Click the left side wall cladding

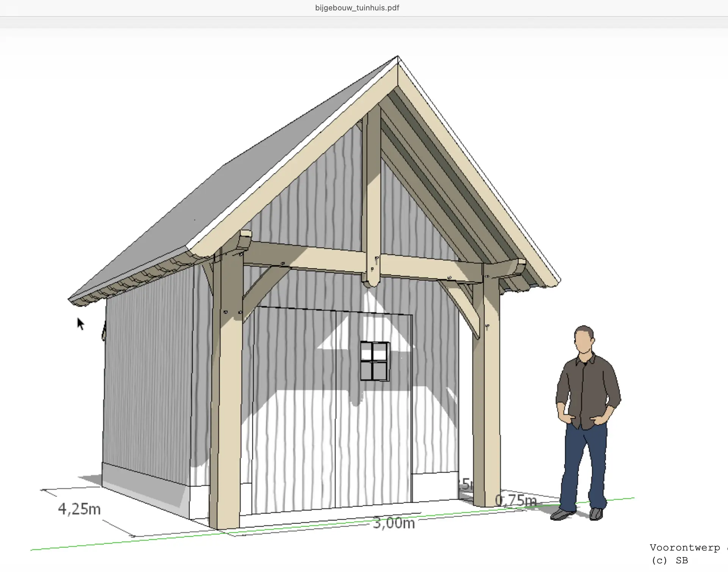point(148,379)
